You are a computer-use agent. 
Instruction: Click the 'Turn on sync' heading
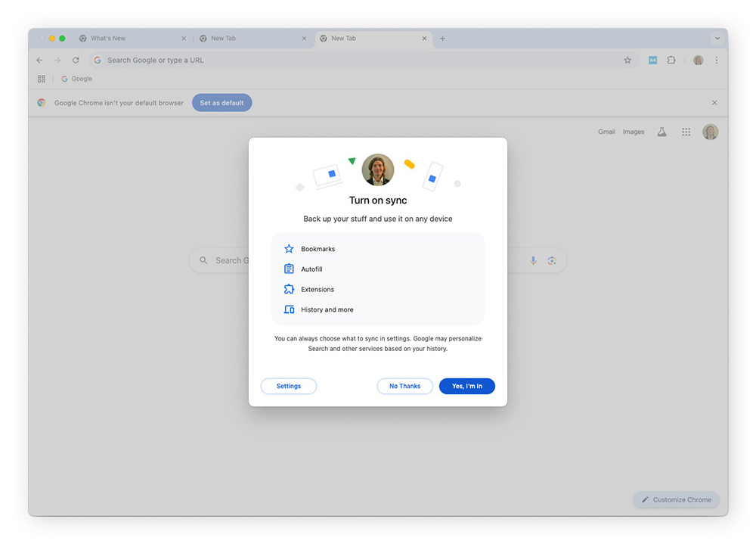(378, 201)
